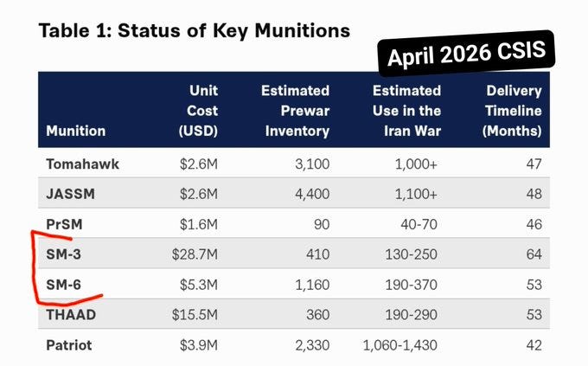
Task: Click the Unit Cost (USD) column header
Action: tap(198, 111)
